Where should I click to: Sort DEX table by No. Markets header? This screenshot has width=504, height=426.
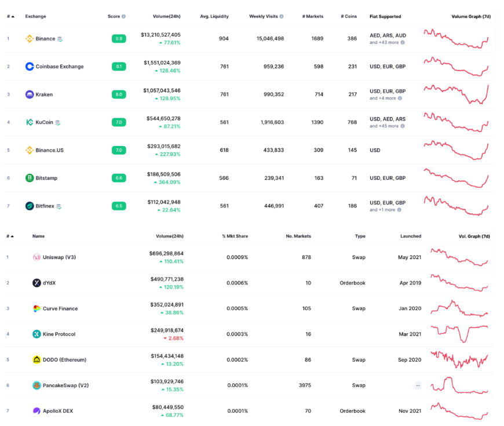(298, 236)
